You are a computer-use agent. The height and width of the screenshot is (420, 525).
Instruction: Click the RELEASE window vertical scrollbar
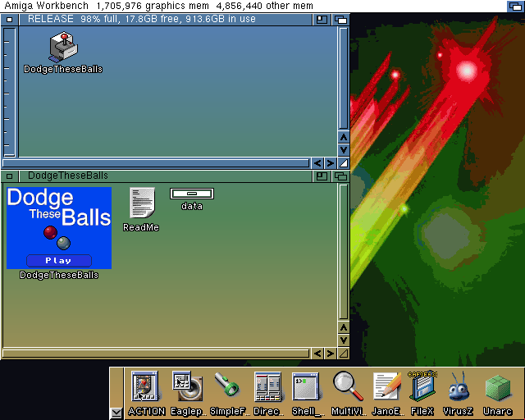click(344, 79)
